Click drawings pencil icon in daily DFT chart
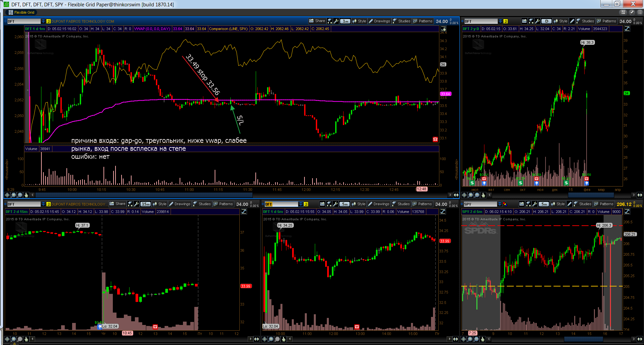The height and width of the screenshot is (345, 644). tap(572, 21)
